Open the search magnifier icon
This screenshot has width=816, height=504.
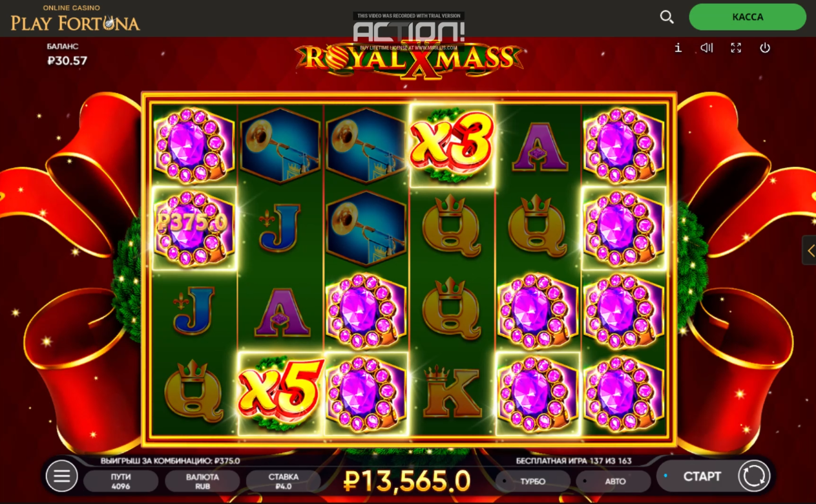667,17
